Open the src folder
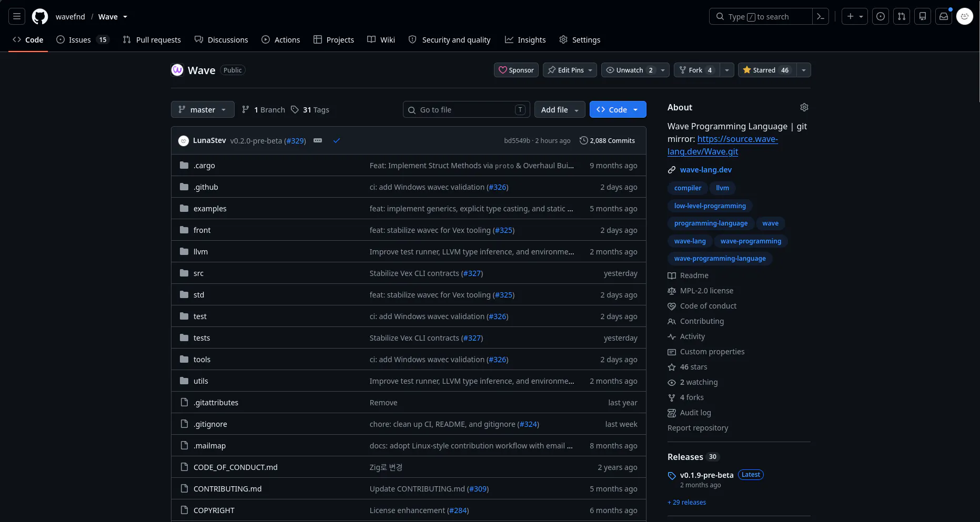 coord(198,273)
